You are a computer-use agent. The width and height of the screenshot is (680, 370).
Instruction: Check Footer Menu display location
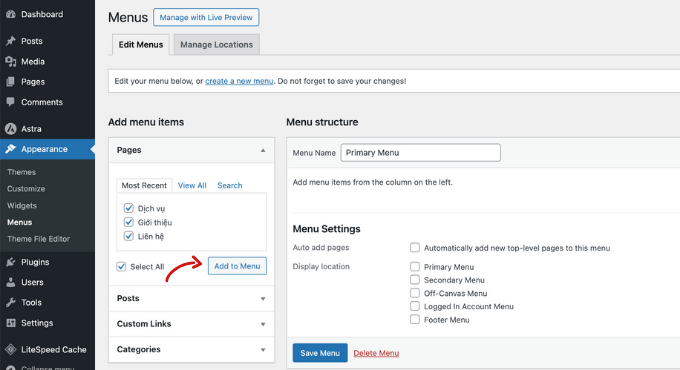click(415, 320)
